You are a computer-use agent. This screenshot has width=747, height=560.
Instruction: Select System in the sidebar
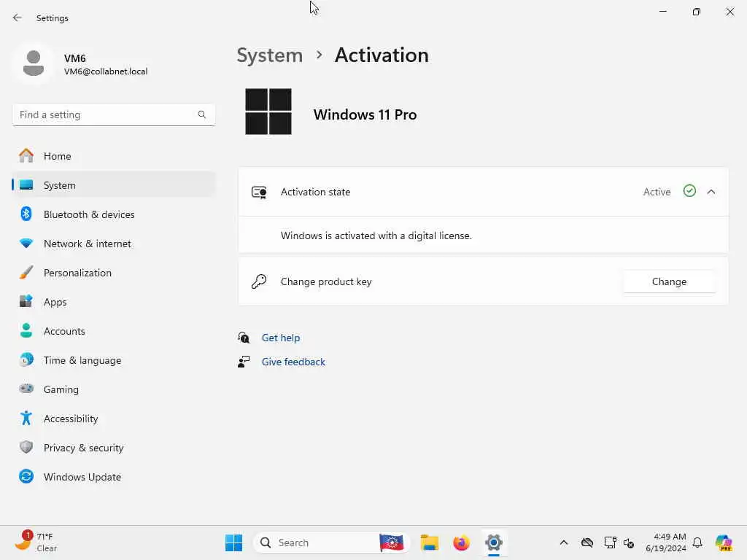113,184
